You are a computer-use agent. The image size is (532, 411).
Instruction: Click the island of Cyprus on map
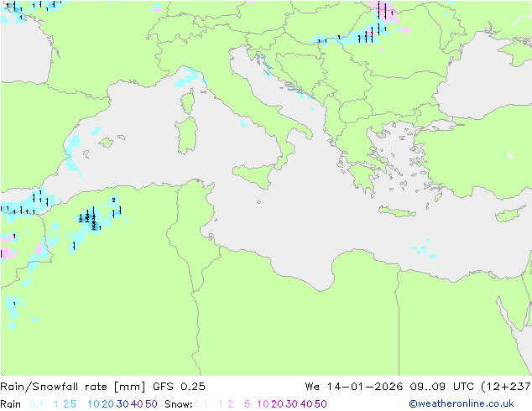click(x=511, y=215)
